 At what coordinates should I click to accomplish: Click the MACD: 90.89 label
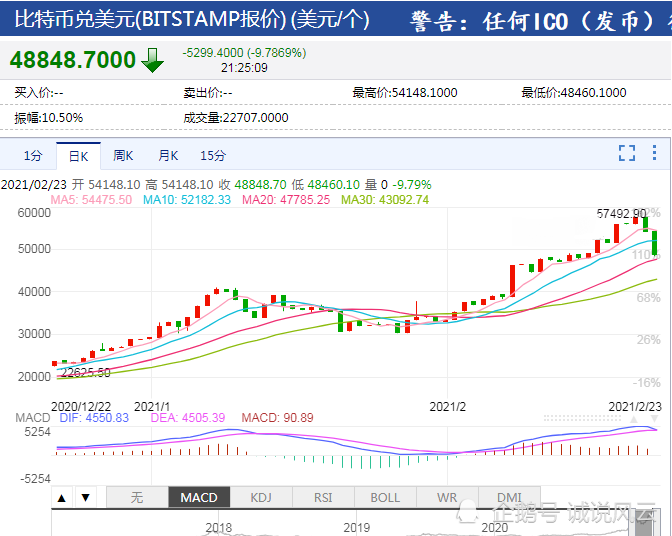click(277, 418)
